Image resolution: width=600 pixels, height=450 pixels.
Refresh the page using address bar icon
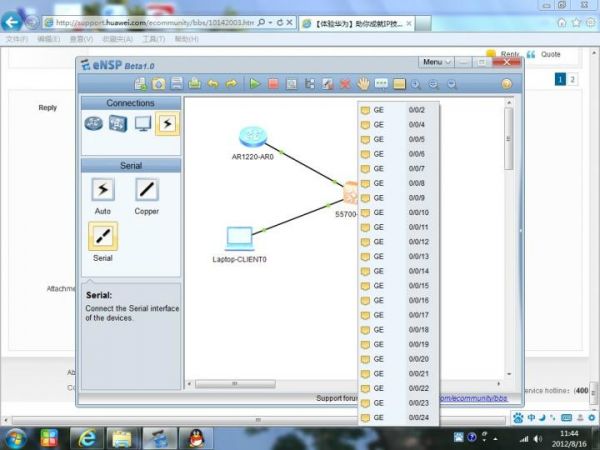point(280,23)
